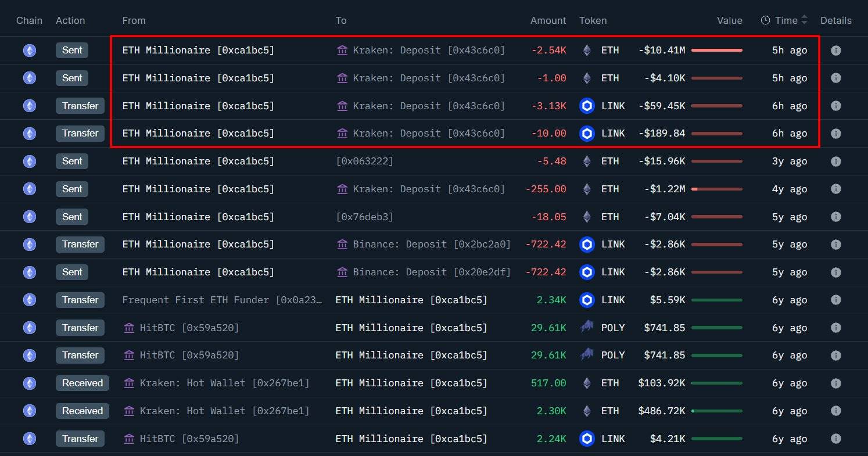Click bank icon beside Binance: Deposit [0x2bc2a0]
Screen dimensions: 868x456
(342, 245)
